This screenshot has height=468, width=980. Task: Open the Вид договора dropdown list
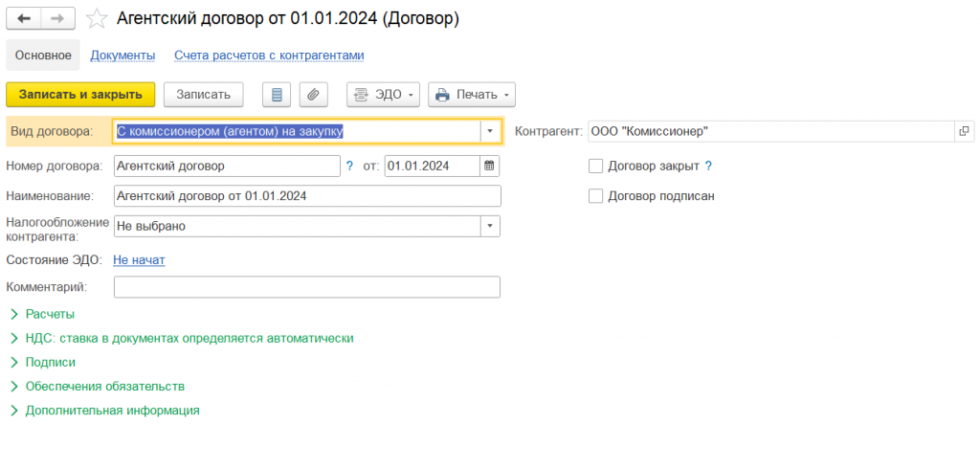[490, 131]
